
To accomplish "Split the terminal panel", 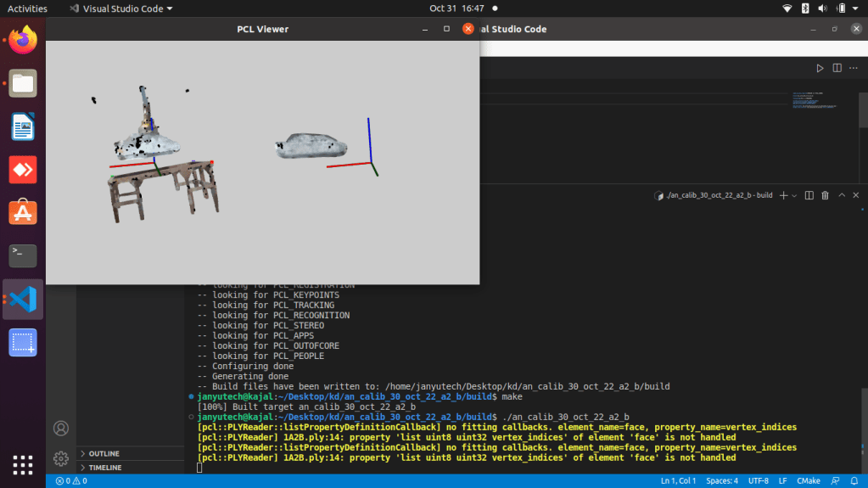I will click(x=809, y=195).
